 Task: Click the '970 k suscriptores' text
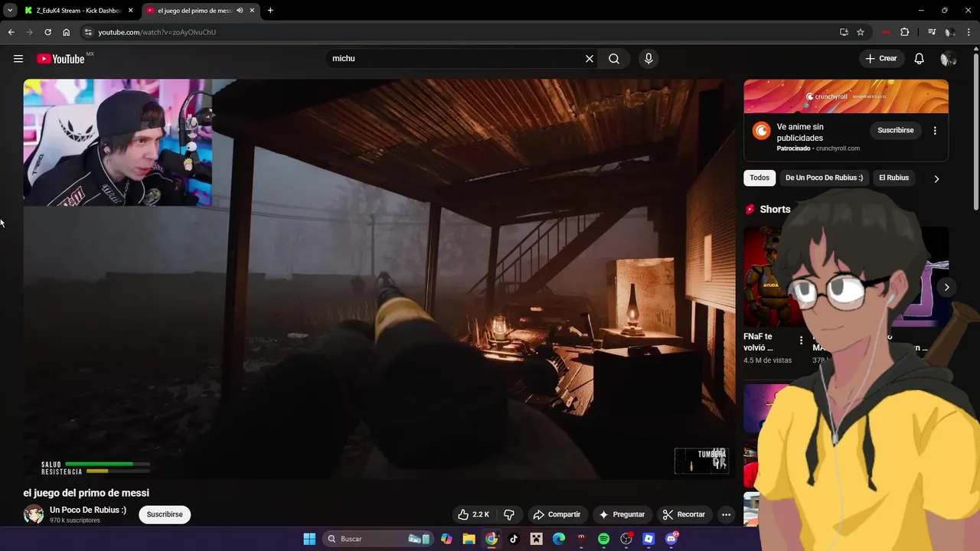[x=75, y=520]
